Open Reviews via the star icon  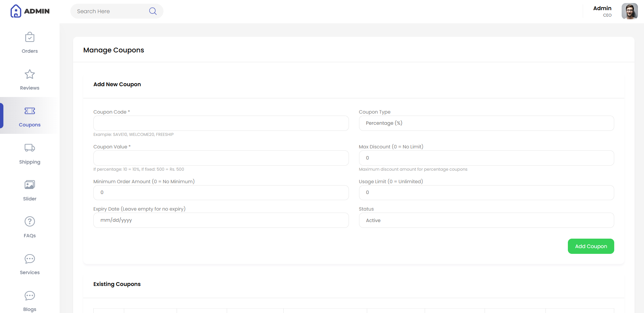[x=30, y=74]
